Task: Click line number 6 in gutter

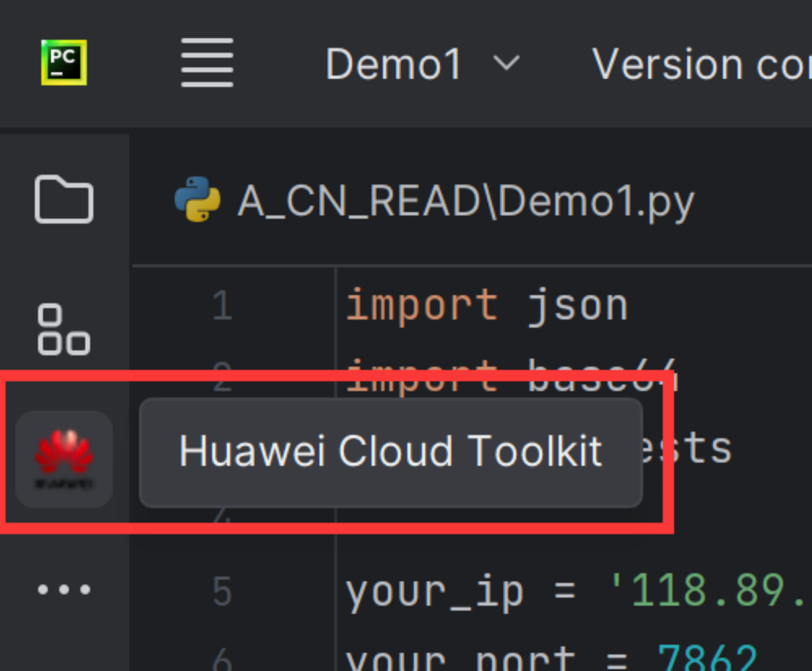Action: point(222,660)
